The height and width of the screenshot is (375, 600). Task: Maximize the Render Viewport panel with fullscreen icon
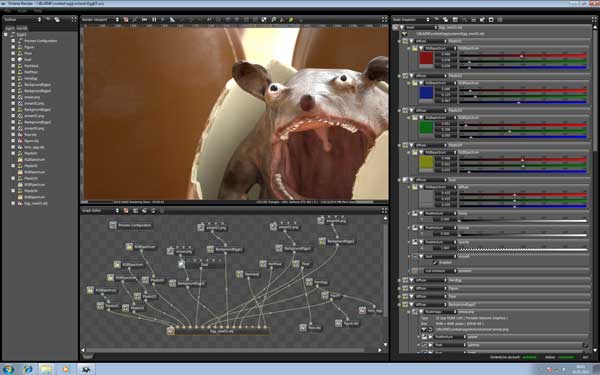coord(384,20)
